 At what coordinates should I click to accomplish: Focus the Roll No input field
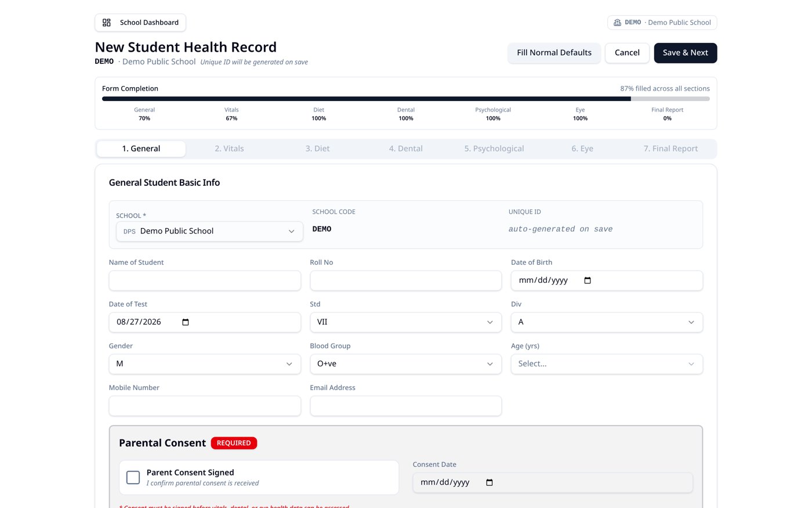point(405,280)
